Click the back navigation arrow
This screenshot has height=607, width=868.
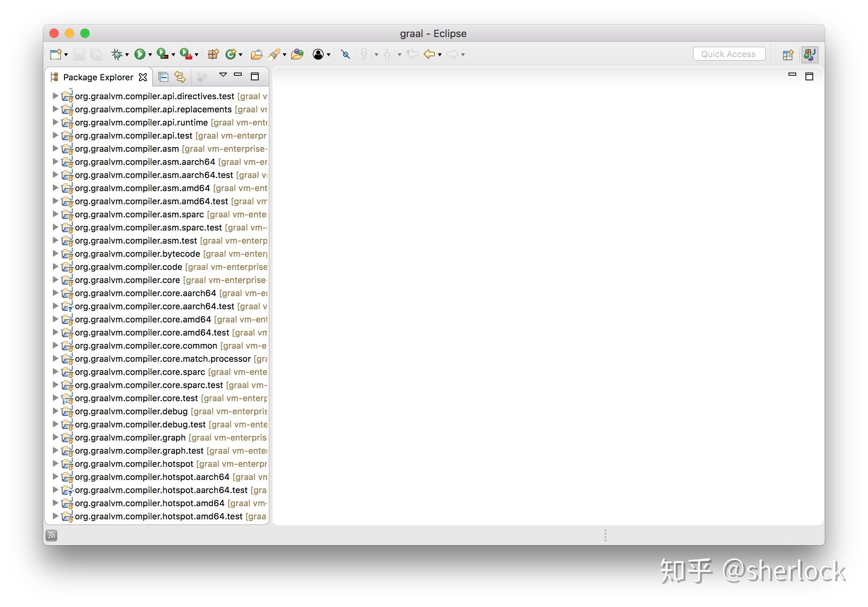[429, 54]
